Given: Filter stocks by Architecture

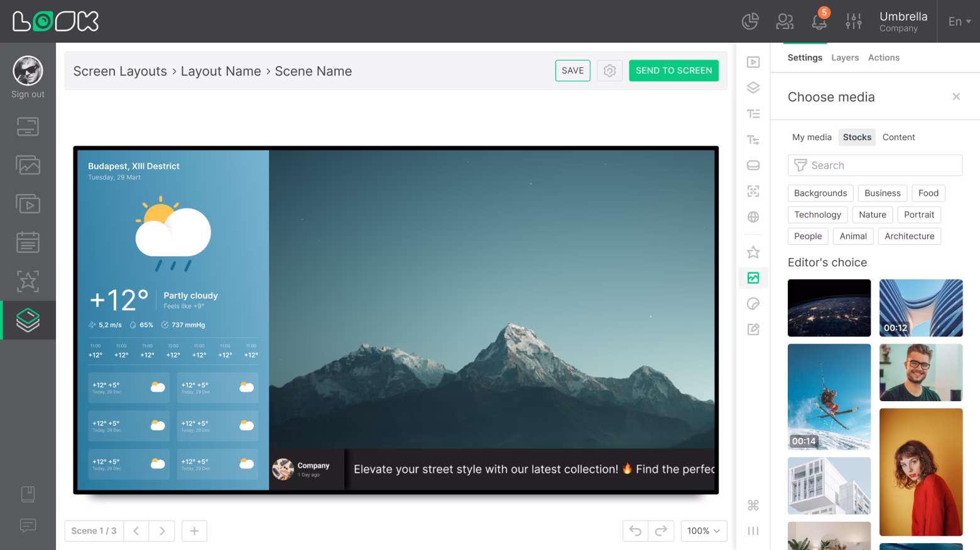Looking at the screenshot, I should click(x=909, y=236).
